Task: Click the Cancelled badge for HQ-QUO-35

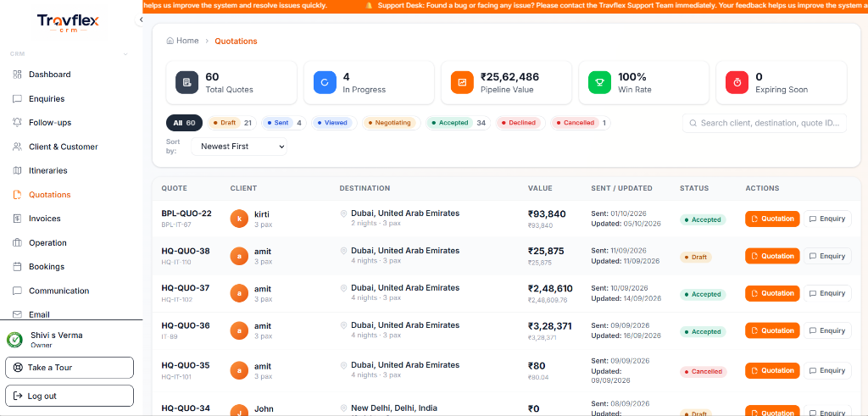Action: point(703,372)
